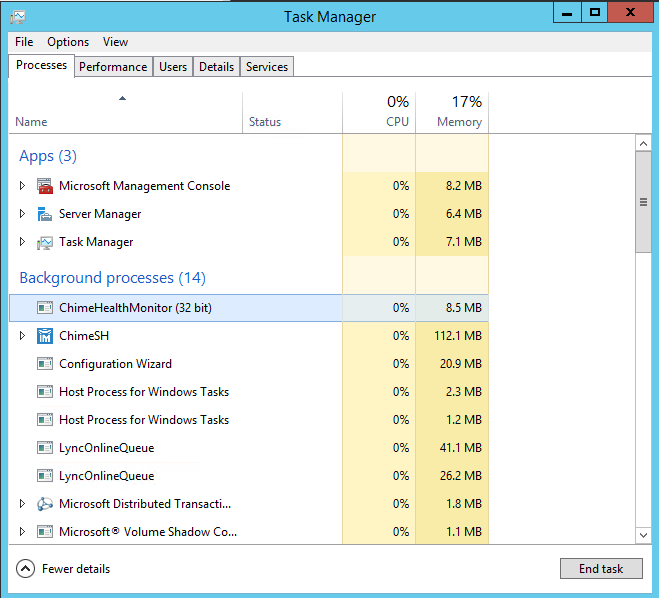
Task: Collapse view using Fewer details arrow
Action: 25,569
